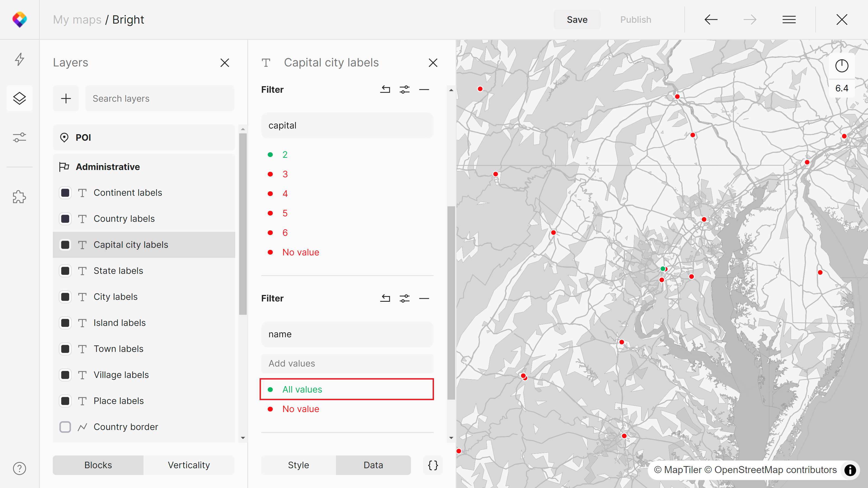This screenshot has height=488, width=868.
Task: Click the add layer plus button
Action: [66, 98]
